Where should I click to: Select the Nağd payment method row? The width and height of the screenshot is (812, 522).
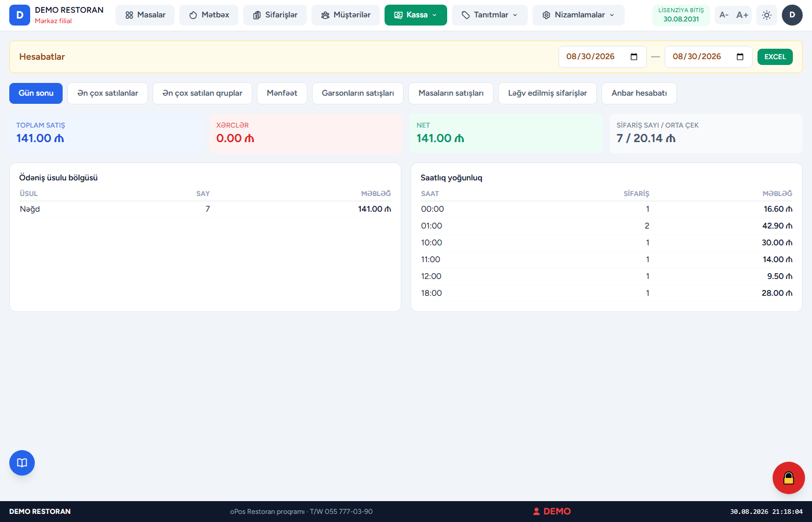tap(205, 209)
